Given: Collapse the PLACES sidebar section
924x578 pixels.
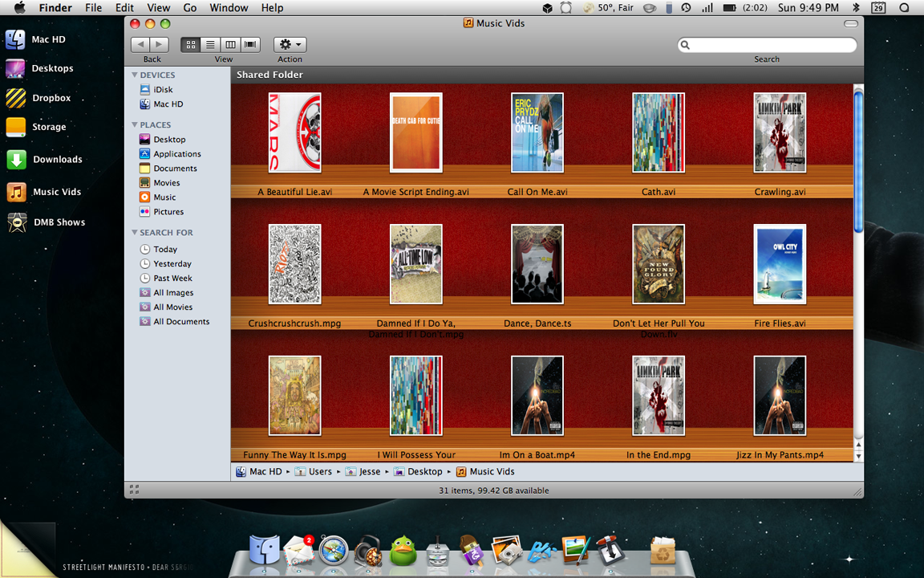Looking at the screenshot, I should point(135,125).
